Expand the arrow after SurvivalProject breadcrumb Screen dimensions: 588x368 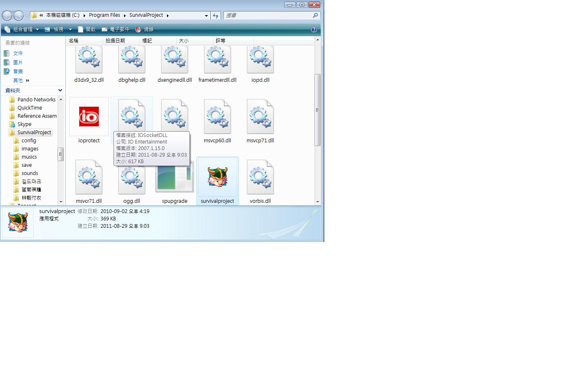167,16
